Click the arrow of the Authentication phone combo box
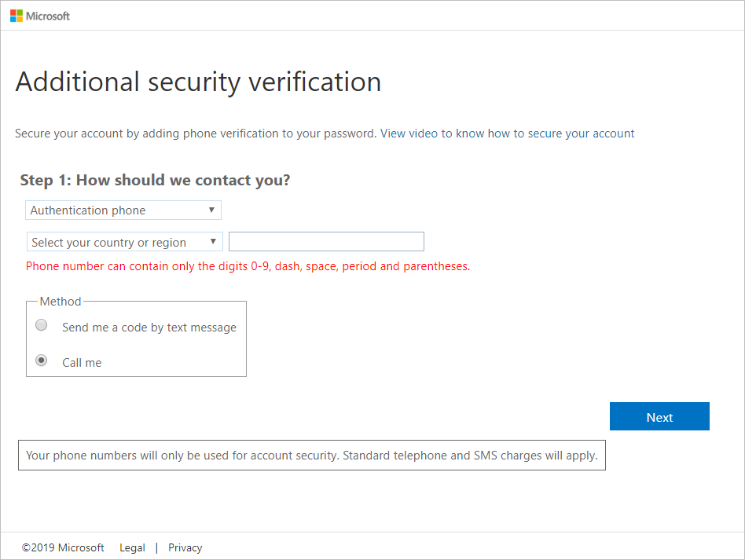This screenshot has height=560, width=745. tap(211, 210)
